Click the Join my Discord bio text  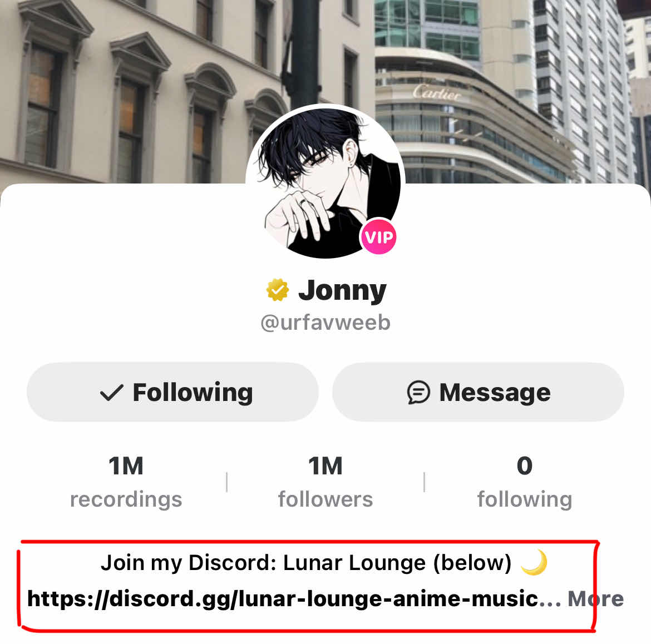pos(306,563)
